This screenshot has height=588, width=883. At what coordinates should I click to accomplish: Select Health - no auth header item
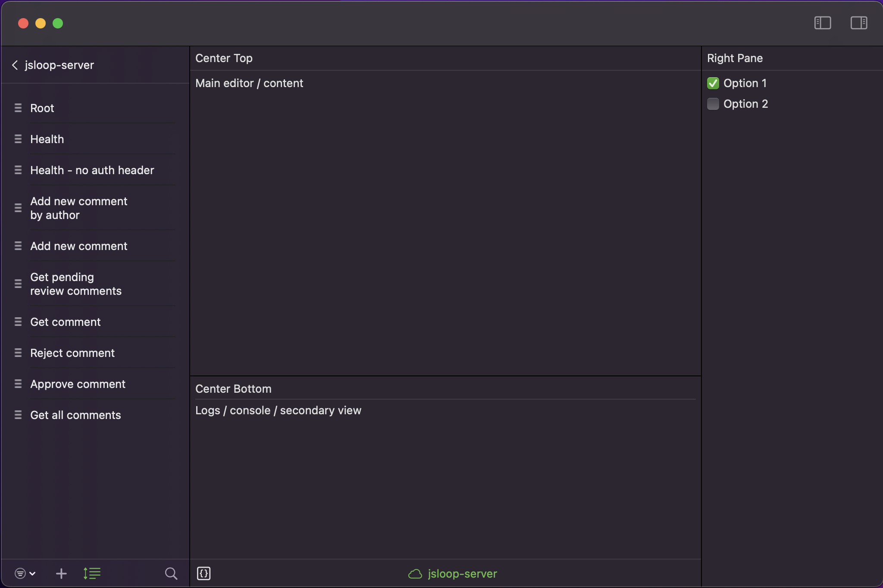92,170
